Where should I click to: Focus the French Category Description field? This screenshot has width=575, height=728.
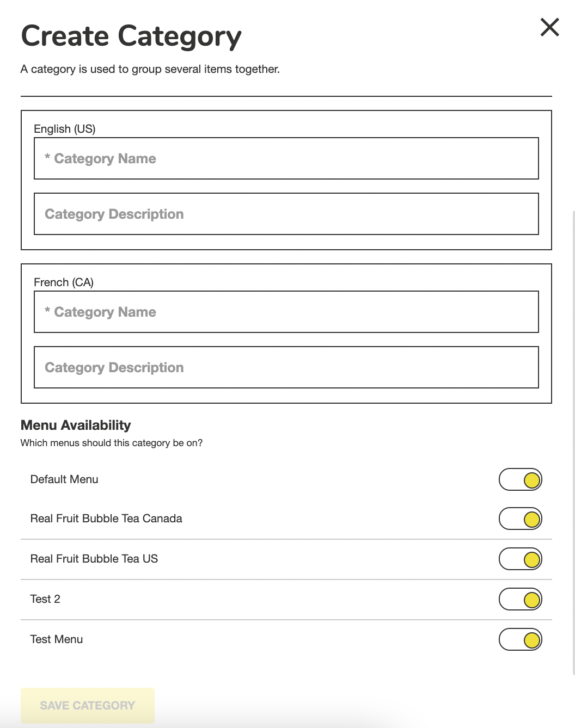[286, 367]
